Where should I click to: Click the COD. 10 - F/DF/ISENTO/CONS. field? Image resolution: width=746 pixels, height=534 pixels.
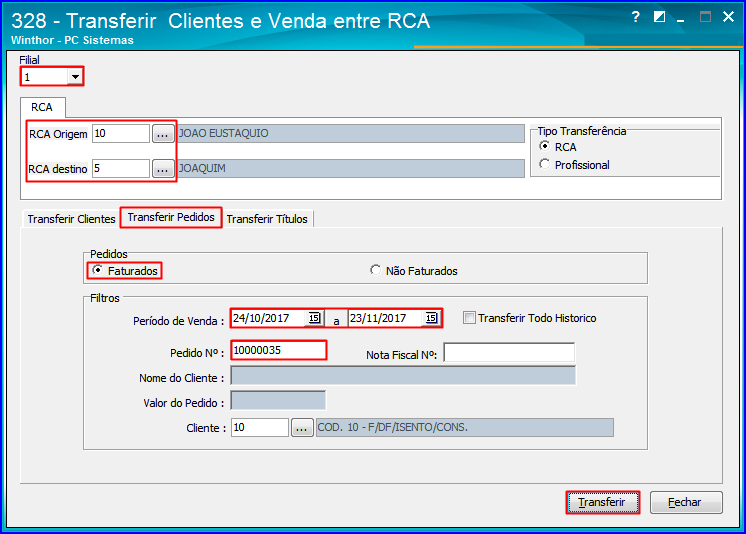pos(465,427)
